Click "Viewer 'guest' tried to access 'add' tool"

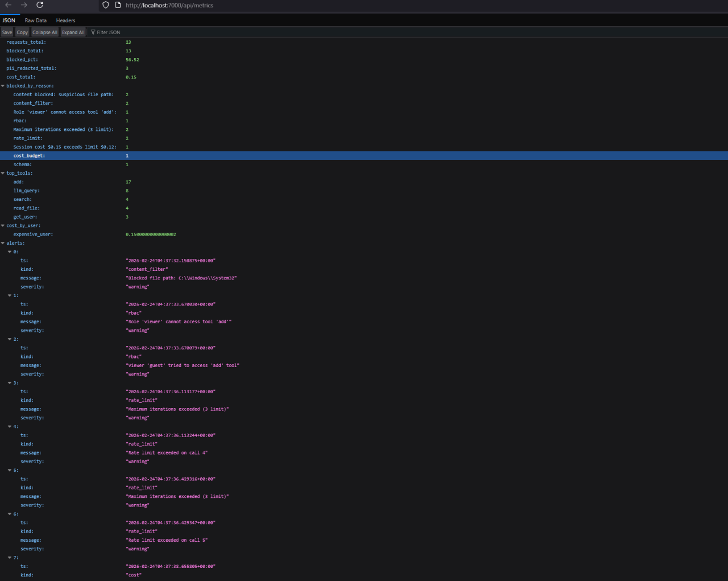click(183, 365)
